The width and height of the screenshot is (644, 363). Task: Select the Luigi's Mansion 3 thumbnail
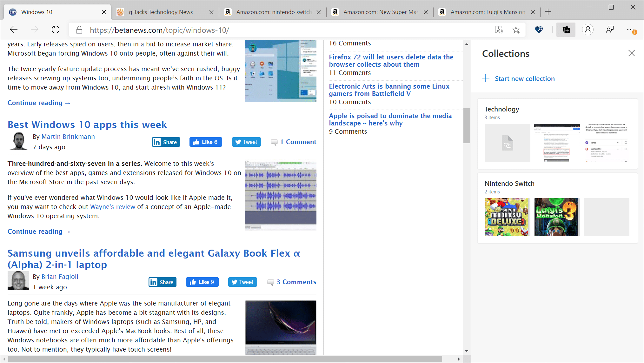point(557,217)
